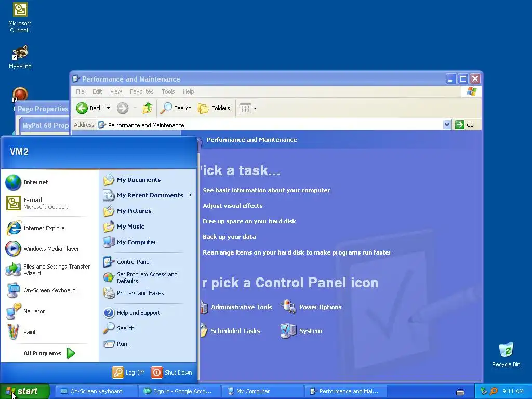532x399 pixels.
Task: Click the MyPal 68 Properties window title
Action: [46, 125]
